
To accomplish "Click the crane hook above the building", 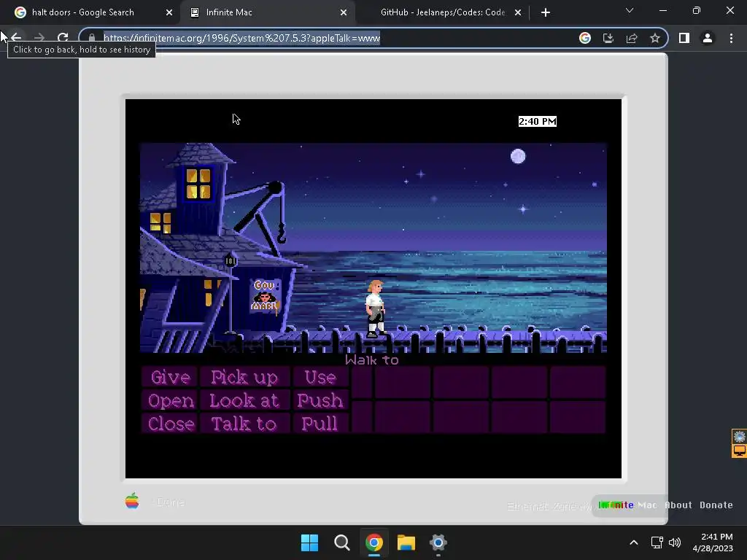I will click(x=281, y=233).
